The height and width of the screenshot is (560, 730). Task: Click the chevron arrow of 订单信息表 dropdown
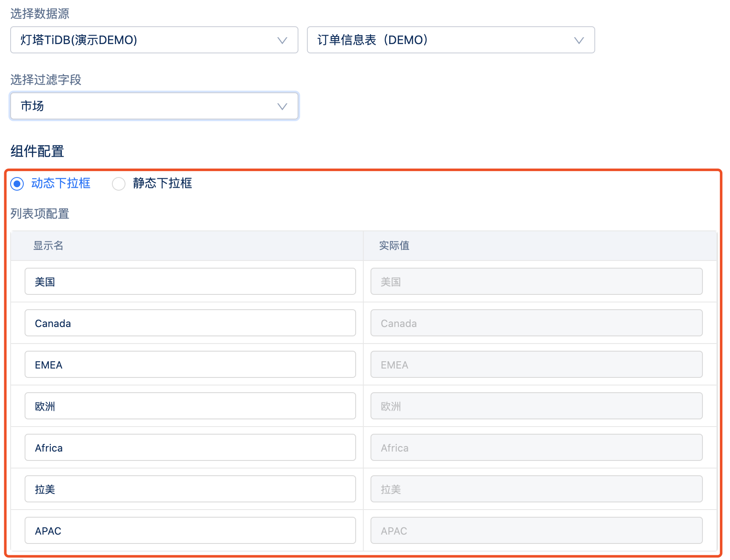[579, 40]
